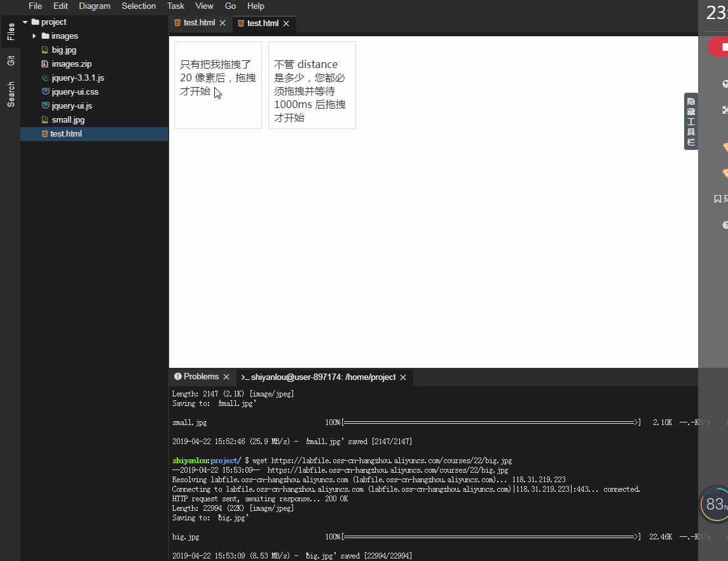Switch to the Git sidebar panel

coord(11,60)
